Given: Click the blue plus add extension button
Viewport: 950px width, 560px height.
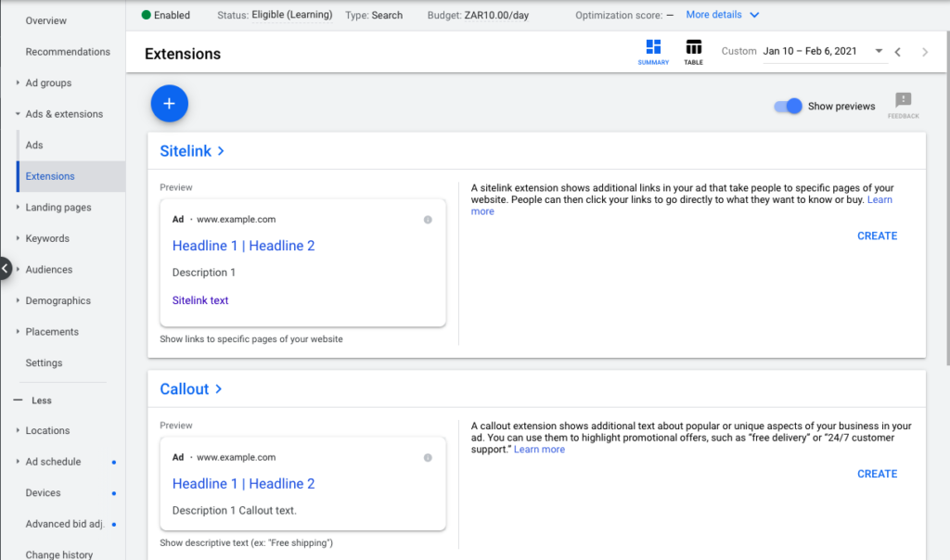Looking at the screenshot, I should (169, 104).
